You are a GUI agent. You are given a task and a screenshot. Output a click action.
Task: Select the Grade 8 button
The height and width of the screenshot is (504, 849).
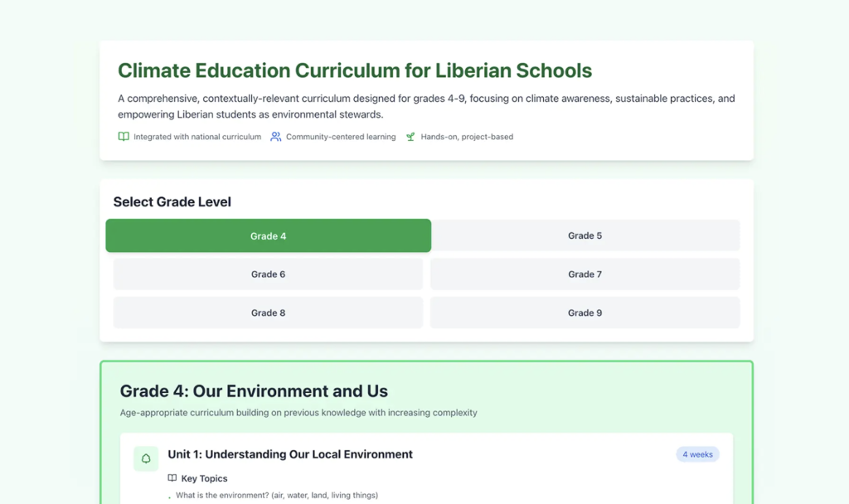(x=268, y=313)
